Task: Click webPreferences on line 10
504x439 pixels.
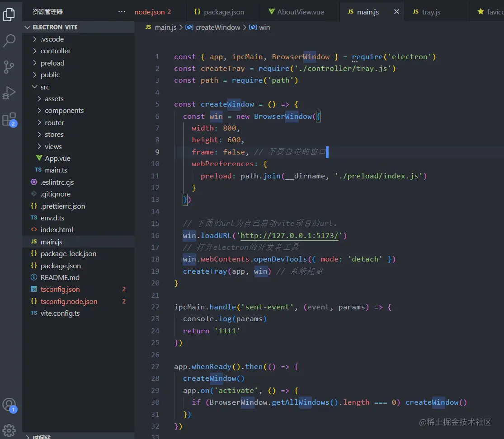Action: [222, 164]
